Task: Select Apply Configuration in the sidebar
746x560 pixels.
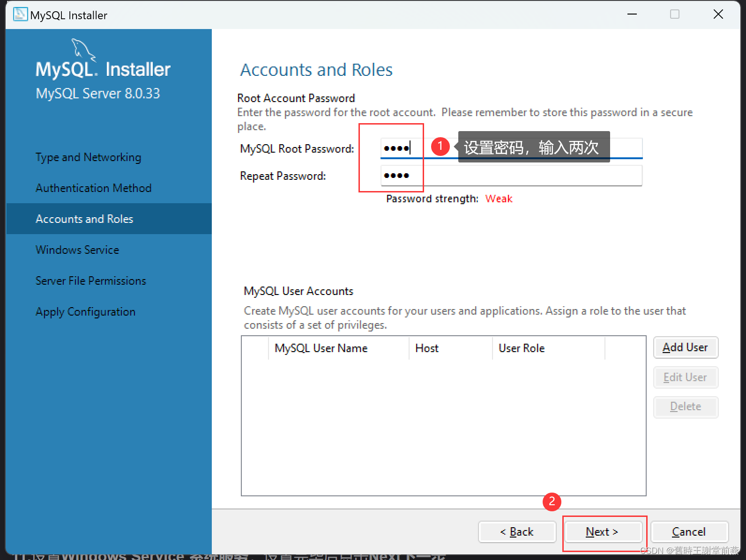Action: pyautogui.click(x=85, y=312)
